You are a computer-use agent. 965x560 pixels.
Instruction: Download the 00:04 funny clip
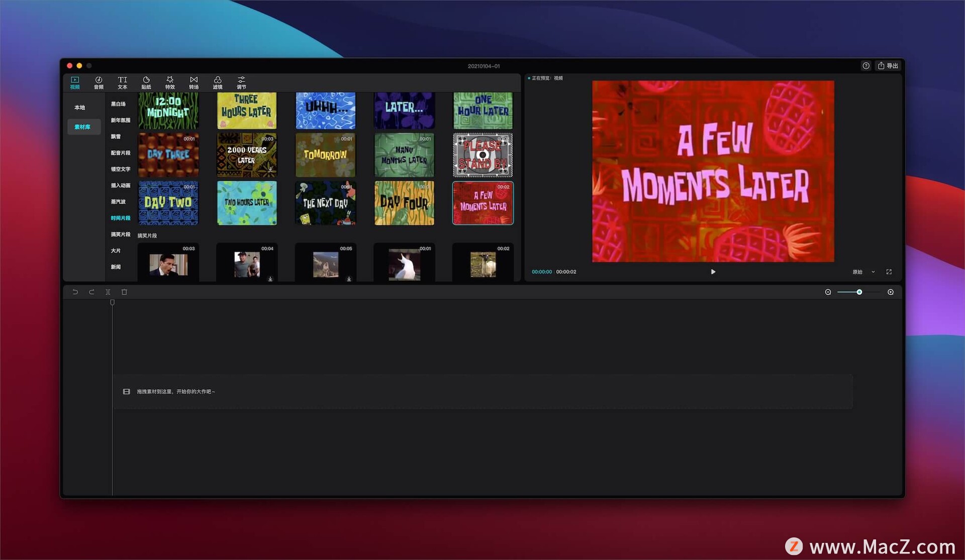tap(270, 279)
